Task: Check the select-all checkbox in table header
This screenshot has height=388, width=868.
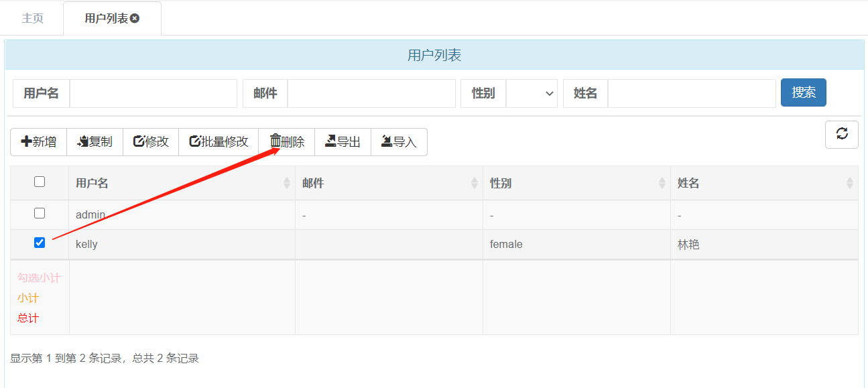Action: (x=39, y=182)
